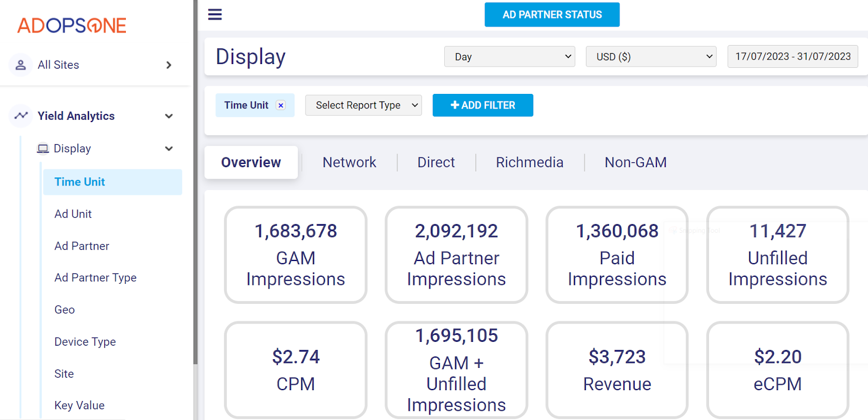Viewport: 868px width, 420px height.
Task: Select Ad Partner Type in sidebar
Action: (95, 278)
